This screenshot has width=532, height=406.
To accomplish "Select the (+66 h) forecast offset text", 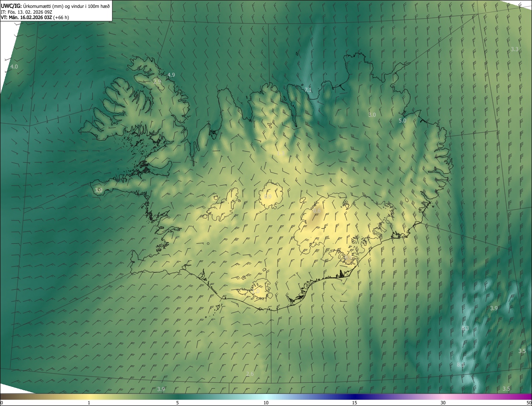I will (x=62, y=17).
